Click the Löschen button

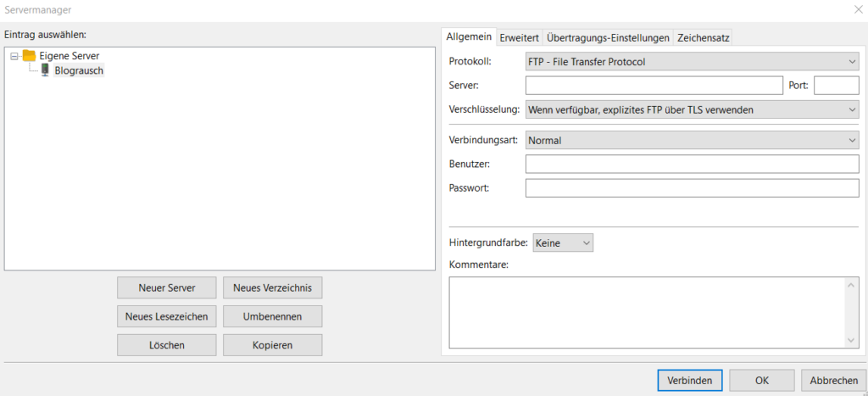point(167,345)
